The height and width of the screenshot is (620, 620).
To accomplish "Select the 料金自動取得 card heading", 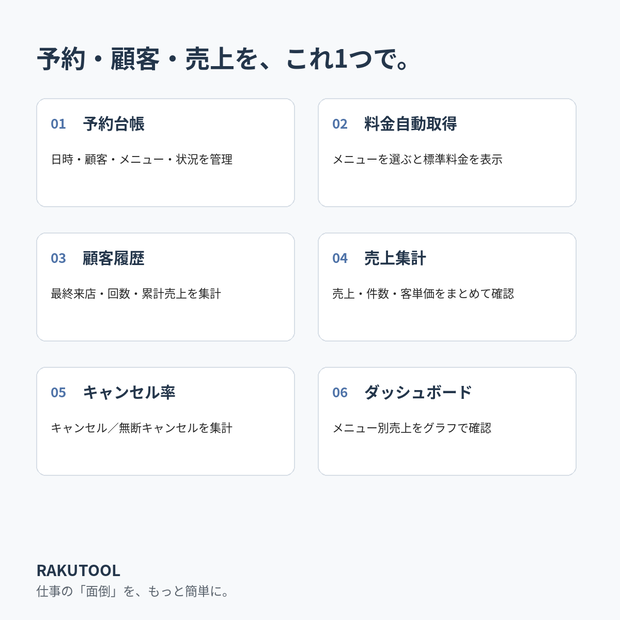I will [410, 124].
